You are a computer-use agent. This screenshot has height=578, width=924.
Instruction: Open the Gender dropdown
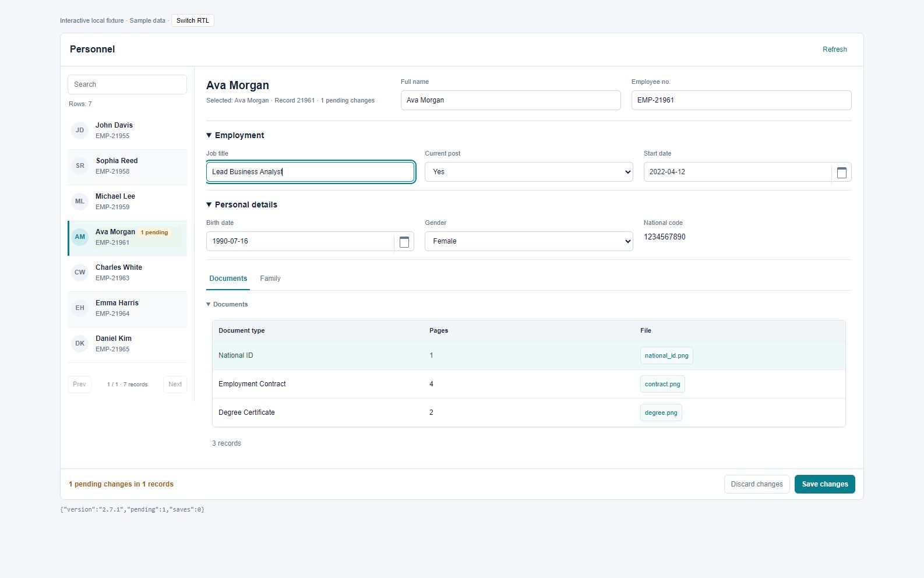528,241
